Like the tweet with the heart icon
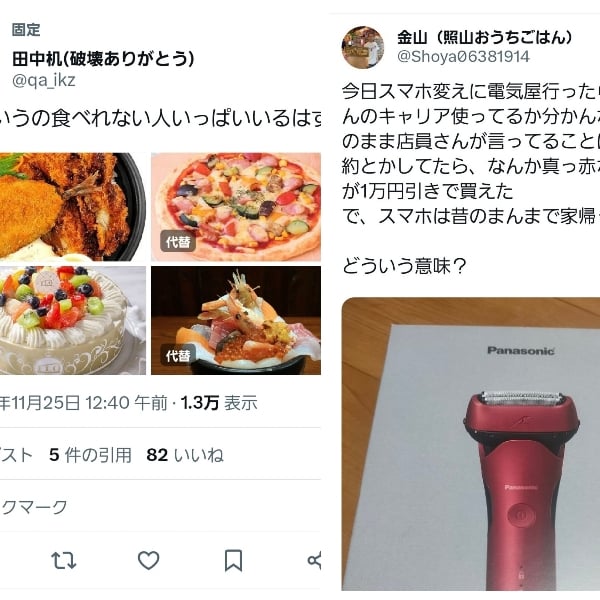 coord(148,561)
